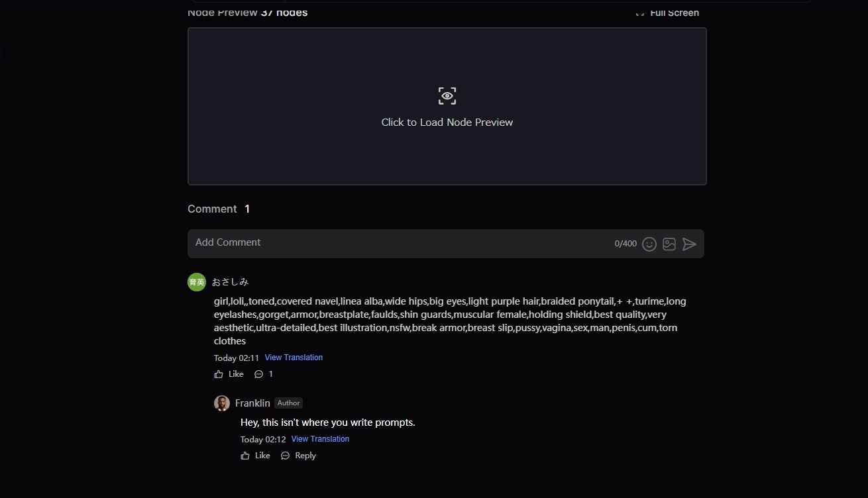Click the image attachment icon in the comment box
This screenshot has width=868, height=498.
point(669,244)
